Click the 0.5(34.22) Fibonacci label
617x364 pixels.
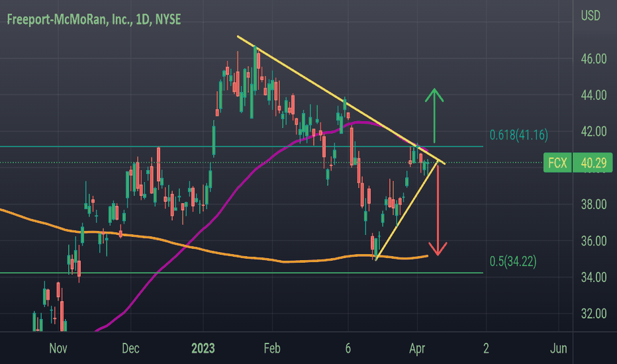pyautogui.click(x=512, y=261)
